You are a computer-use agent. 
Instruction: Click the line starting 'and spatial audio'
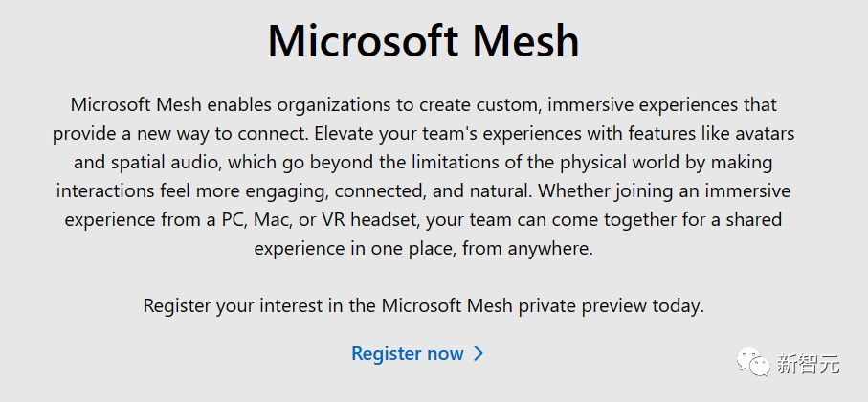423,162
